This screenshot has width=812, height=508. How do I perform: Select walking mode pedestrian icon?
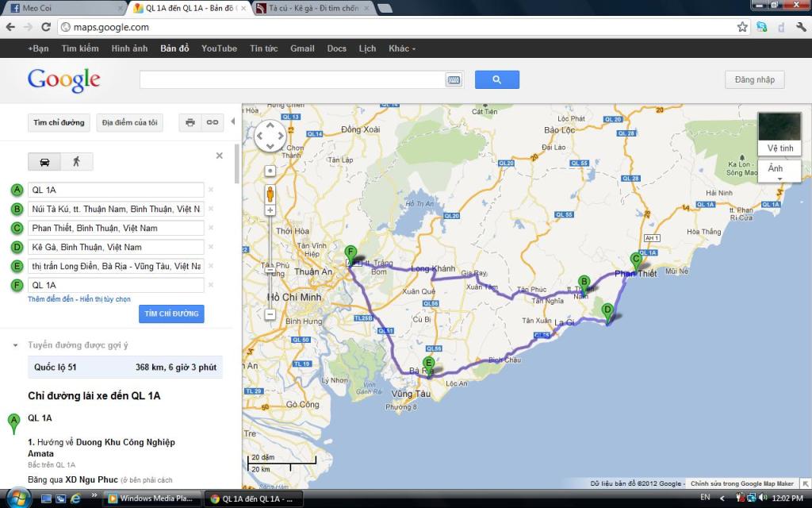(x=77, y=162)
